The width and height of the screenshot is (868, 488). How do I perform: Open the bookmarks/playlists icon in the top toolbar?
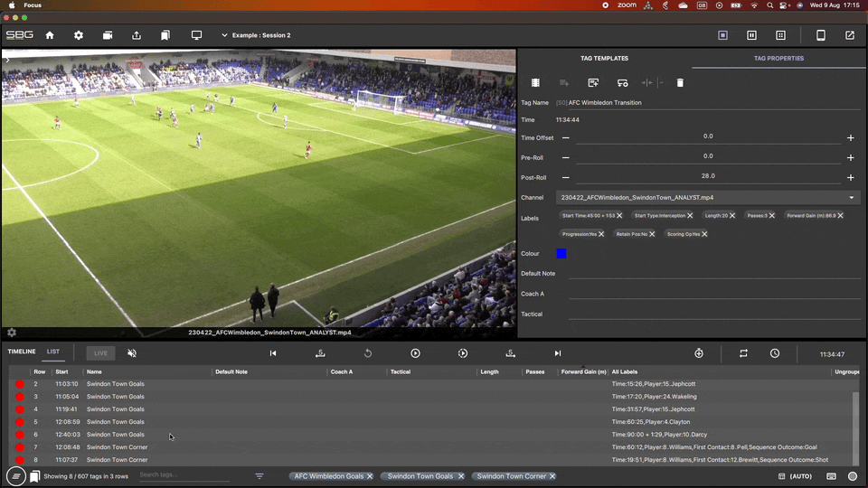pos(165,35)
